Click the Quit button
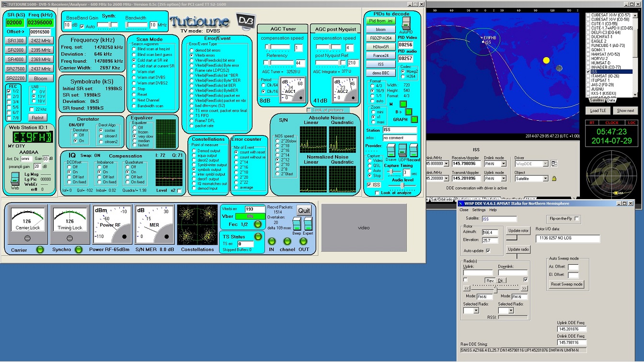Image resolution: width=644 pixels, height=362 pixels. 304,210
